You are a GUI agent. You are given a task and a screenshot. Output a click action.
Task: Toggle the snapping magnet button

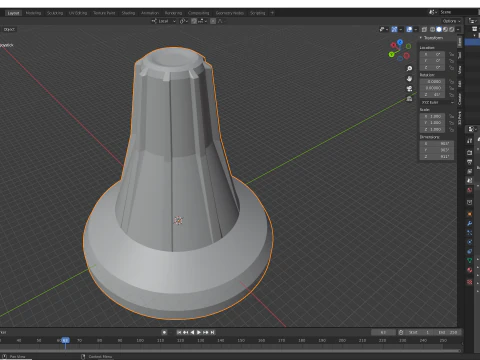click(194, 21)
